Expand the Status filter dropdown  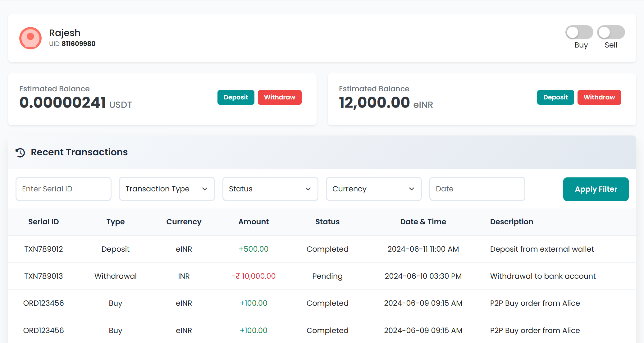(x=270, y=189)
